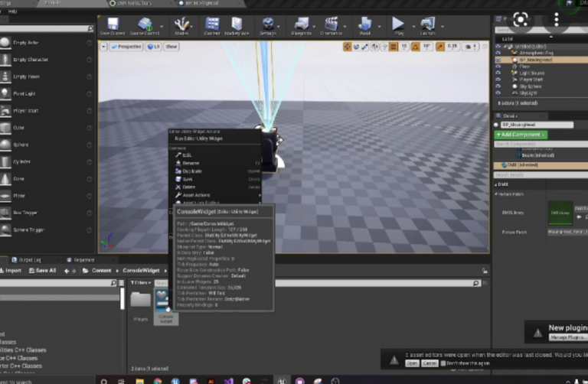Toggle scale snapping in viewport toolbar
The width and height of the screenshot is (588, 384).
click(440, 47)
